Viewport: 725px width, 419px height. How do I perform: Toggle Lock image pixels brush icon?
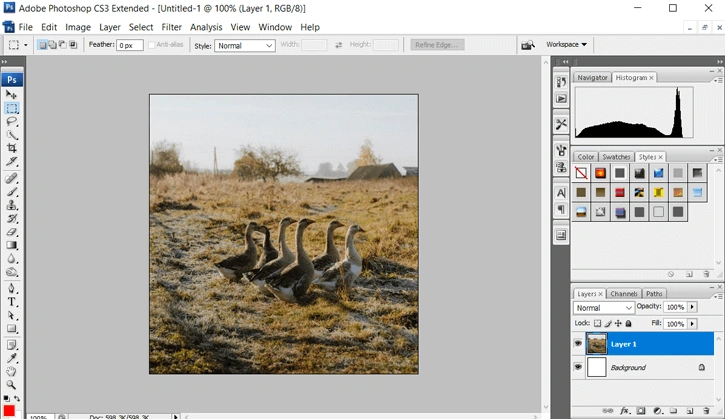(608, 323)
